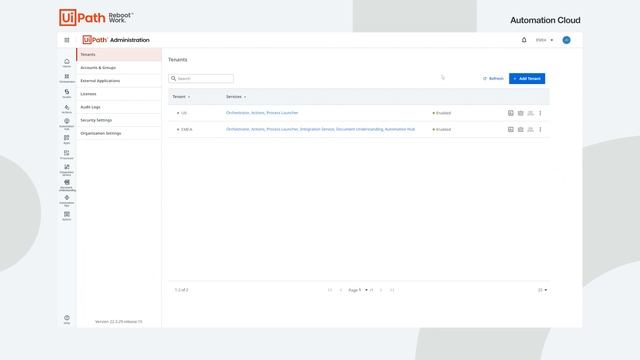
Task: Click the second action icon in US row
Action: pos(520,113)
